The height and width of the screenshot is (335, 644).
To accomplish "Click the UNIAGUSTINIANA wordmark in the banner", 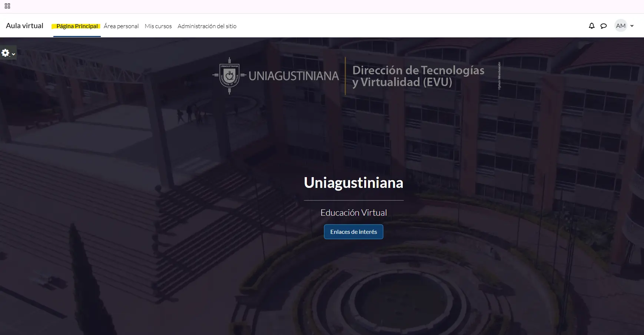I will [293, 76].
